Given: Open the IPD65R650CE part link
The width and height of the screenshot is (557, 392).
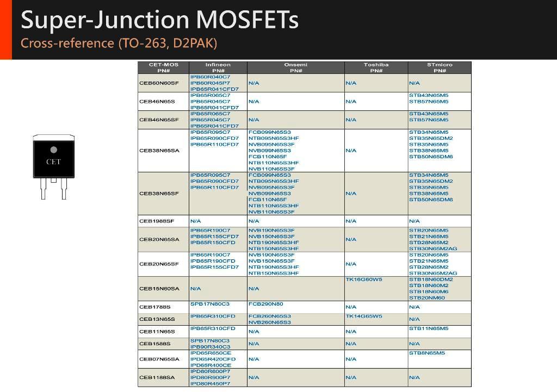Looking at the screenshot, I should pos(211,353).
